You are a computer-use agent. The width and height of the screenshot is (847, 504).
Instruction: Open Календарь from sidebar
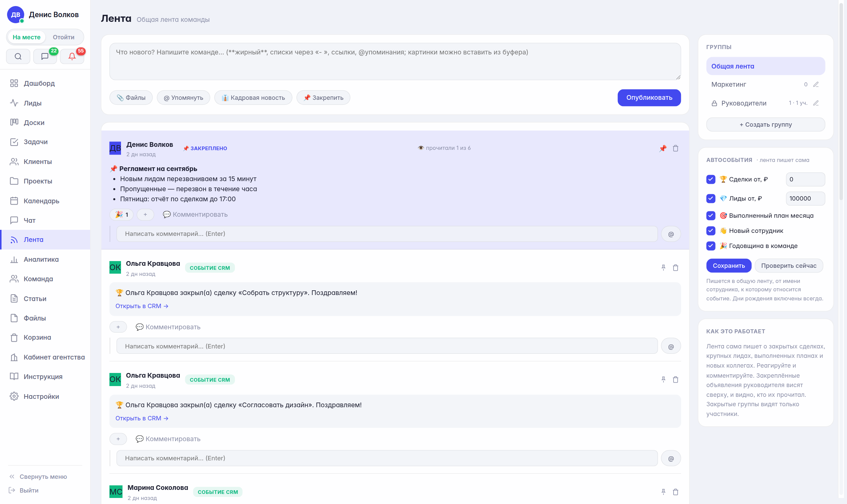(45, 201)
